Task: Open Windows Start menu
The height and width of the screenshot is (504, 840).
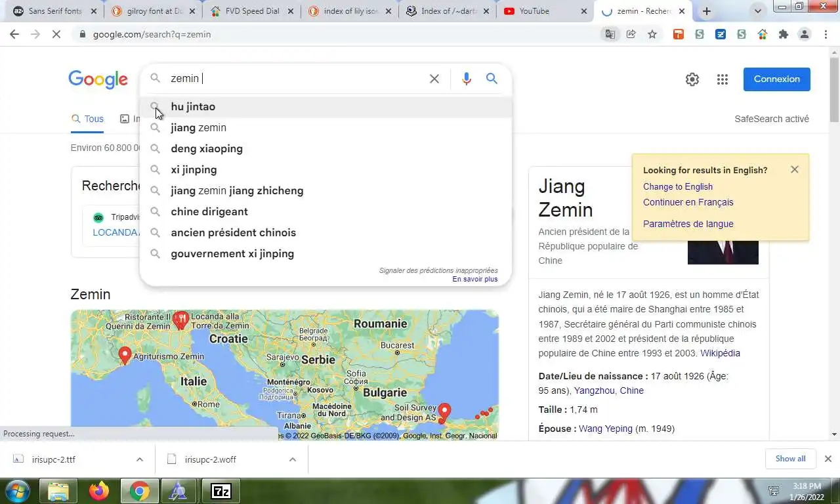Action: coord(17,491)
